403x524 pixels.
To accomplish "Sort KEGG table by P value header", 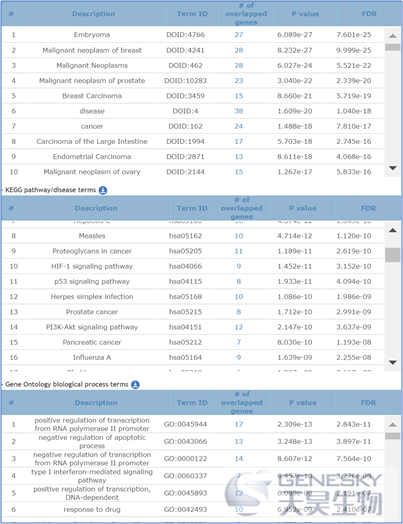I will point(303,208).
